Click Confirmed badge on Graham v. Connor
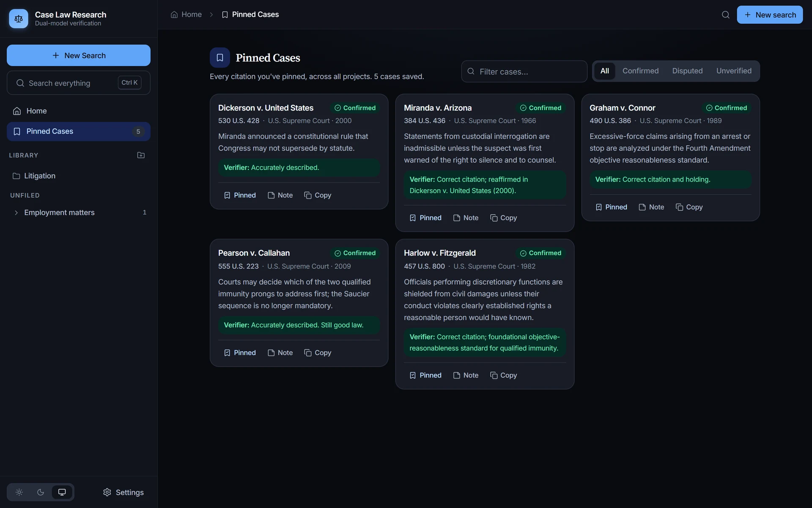Viewport: 812px width, 508px height. [x=727, y=108]
